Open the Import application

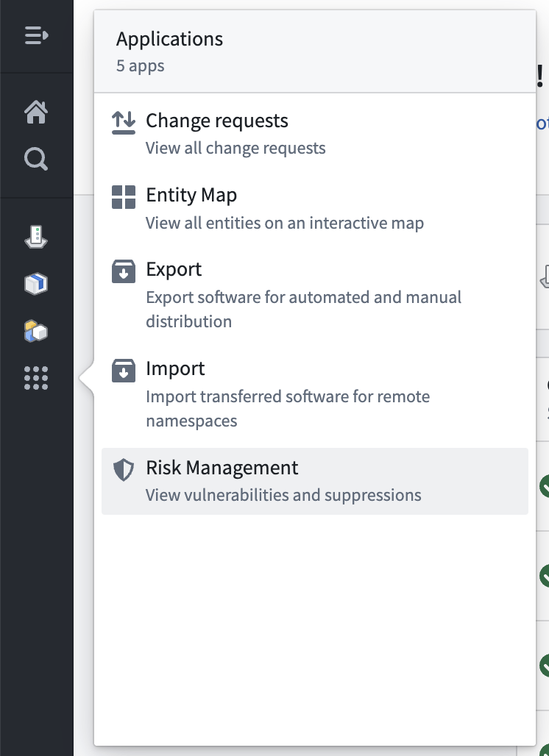[315, 394]
